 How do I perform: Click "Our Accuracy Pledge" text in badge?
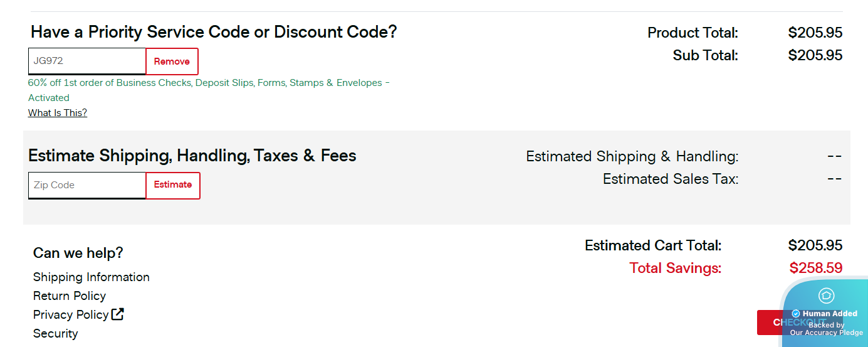pyautogui.click(x=826, y=333)
